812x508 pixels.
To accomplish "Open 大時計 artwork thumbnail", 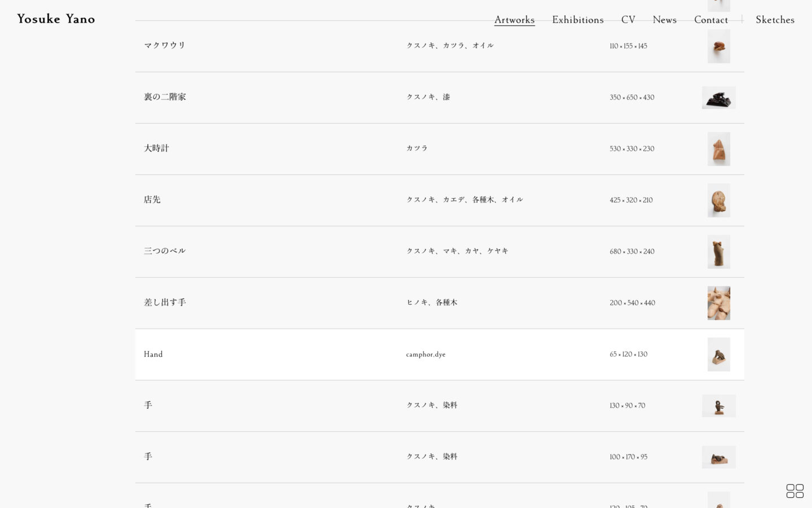I will (x=718, y=149).
